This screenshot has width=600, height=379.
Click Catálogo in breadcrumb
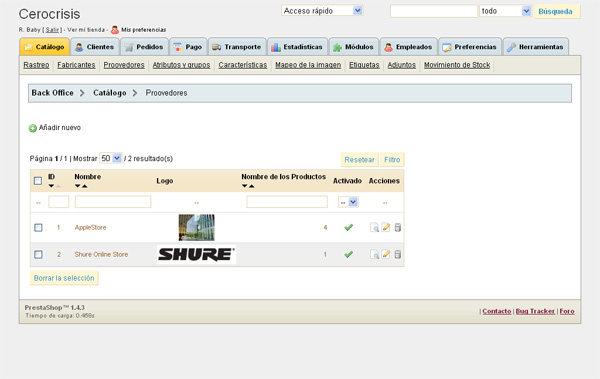(x=110, y=93)
